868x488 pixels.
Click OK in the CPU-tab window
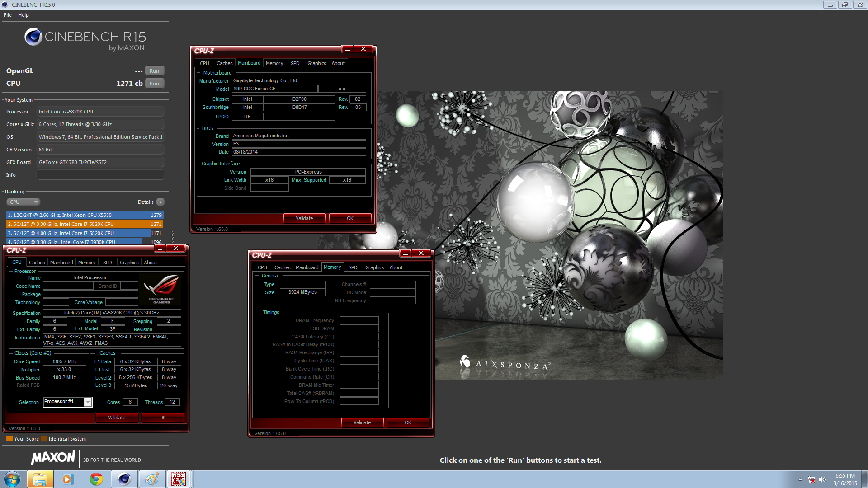tap(162, 418)
